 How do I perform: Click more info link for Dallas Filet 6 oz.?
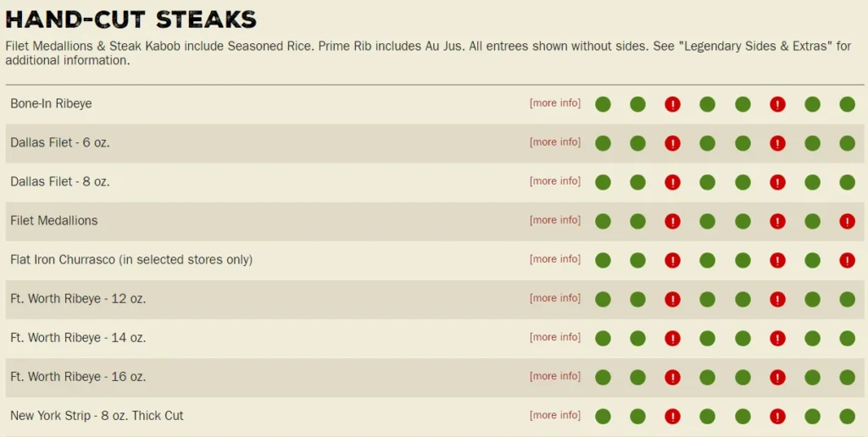pyautogui.click(x=555, y=142)
